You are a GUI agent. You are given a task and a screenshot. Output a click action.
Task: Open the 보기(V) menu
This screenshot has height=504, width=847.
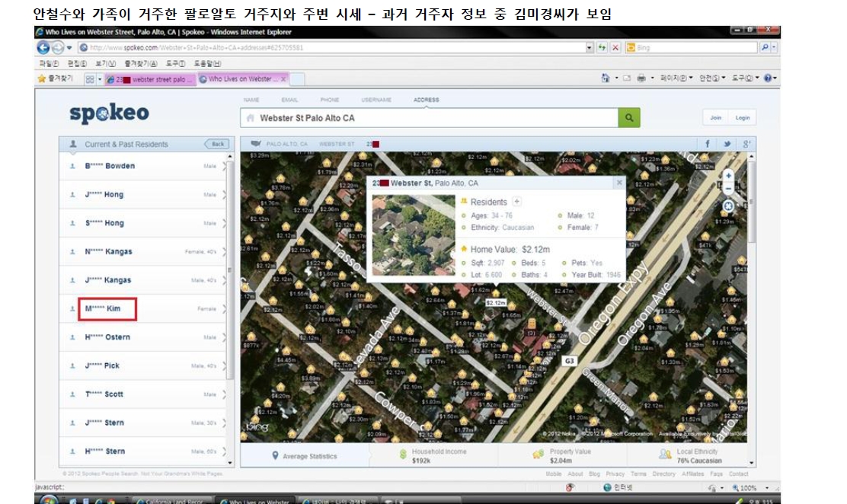[x=106, y=64]
